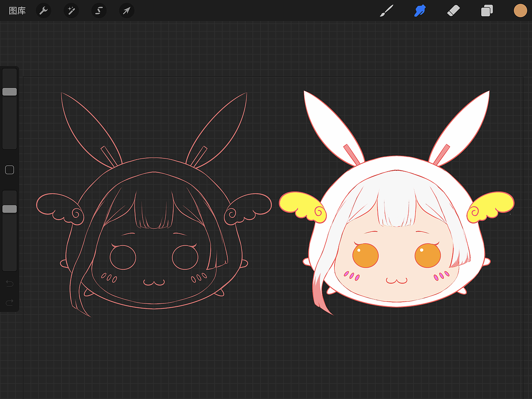The width and height of the screenshot is (532, 399).
Task: Select the Eraser tool
Action: pyautogui.click(x=453, y=11)
